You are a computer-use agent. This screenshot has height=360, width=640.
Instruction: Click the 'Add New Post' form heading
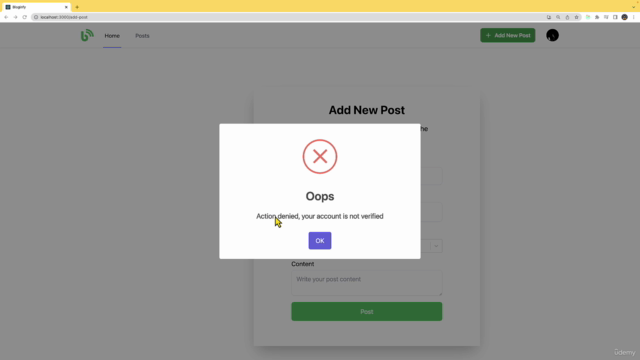367,110
